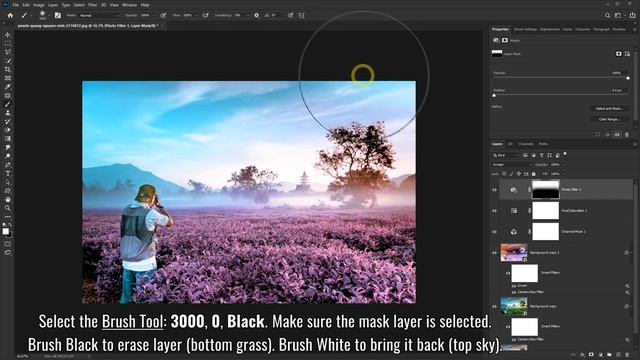Select the Horizontal Type tool
The height and width of the screenshot is (360, 640).
(x=7, y=173)
